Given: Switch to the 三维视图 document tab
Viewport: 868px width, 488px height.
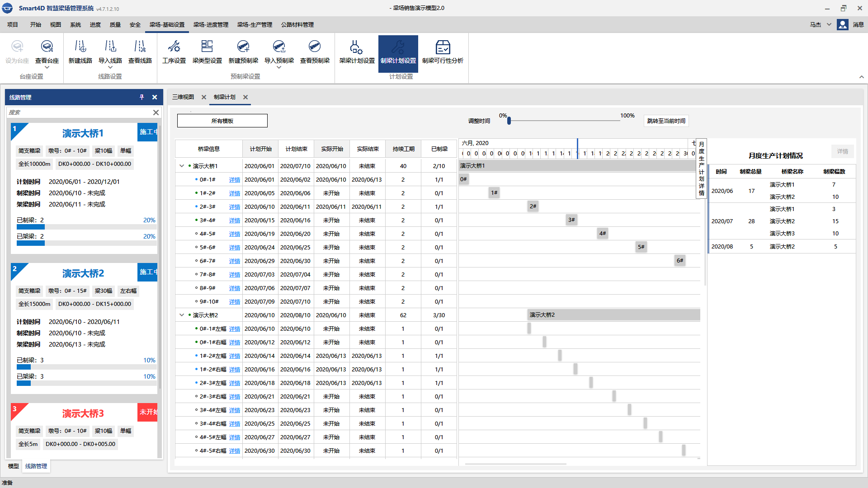Looking at the screenshot, I should 183,97.
